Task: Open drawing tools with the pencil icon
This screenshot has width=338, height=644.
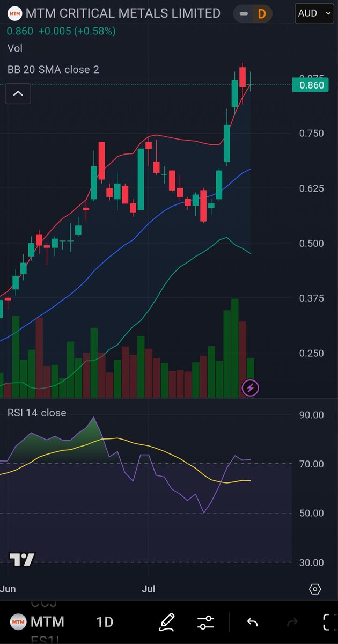Action: 167,622
